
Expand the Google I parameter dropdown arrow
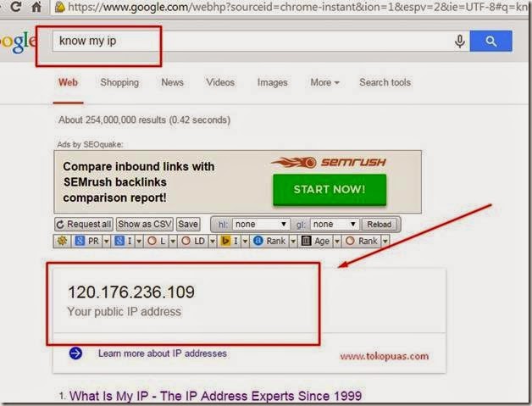pos(139,242)
